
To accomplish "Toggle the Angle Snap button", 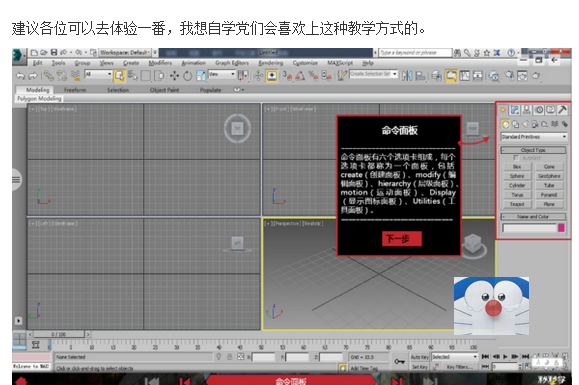I will click(300, 76).
